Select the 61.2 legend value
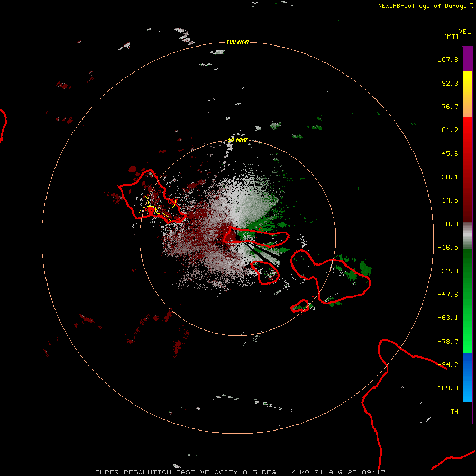 450,130
